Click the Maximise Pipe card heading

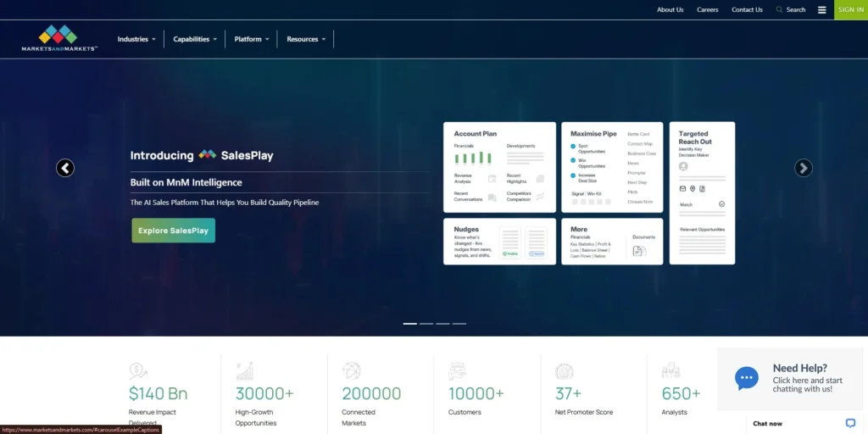pyautogui.click(x=593, y=133)
